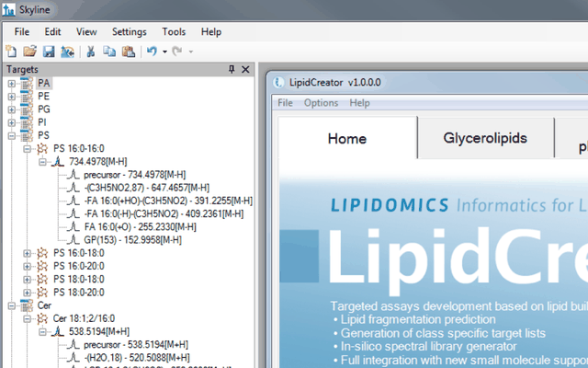
Task: Click the Open file folder icon
Action: (30, 52)
